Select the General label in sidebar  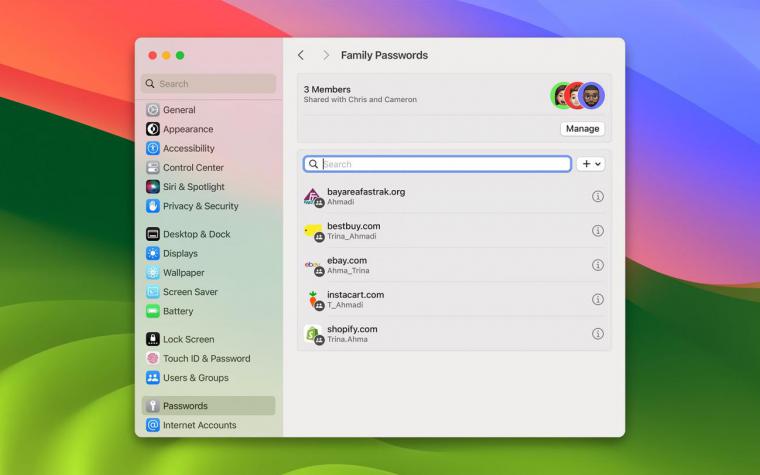point(179,110)
